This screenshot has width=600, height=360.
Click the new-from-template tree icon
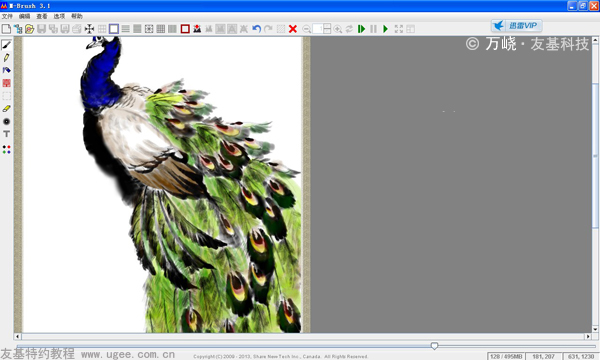18,29
